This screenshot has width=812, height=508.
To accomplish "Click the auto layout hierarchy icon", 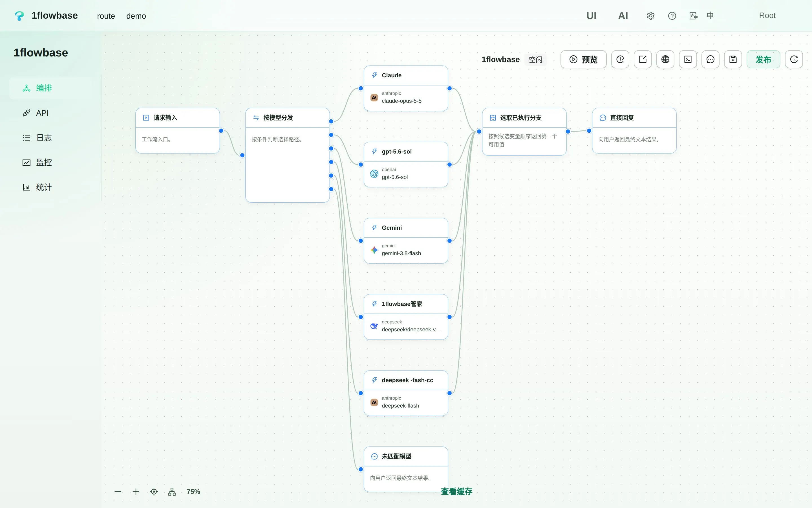I will (172, 492).
